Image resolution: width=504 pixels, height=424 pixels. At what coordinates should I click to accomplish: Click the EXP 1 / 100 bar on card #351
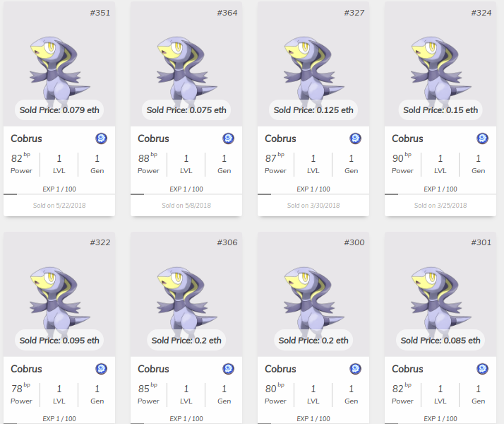[59, 194]
